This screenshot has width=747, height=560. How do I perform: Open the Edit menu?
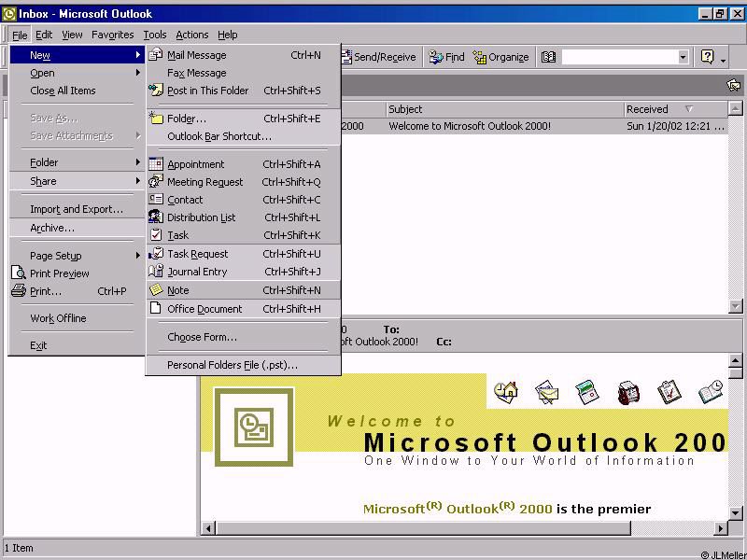(44, 35)
